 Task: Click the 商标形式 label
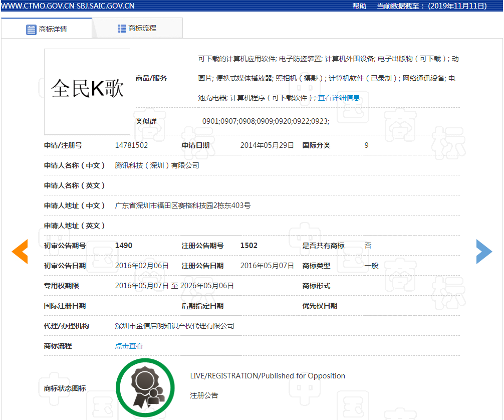click(x=316, y=286)
